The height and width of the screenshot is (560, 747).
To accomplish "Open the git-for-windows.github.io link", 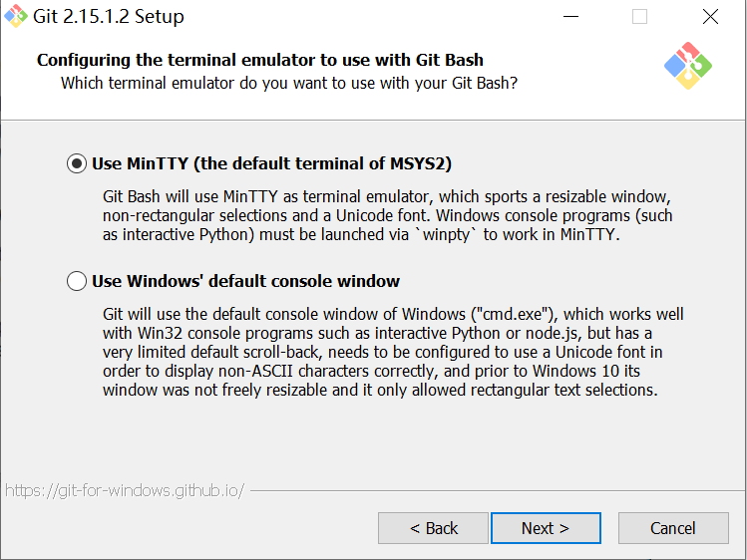I will (125, 490).
